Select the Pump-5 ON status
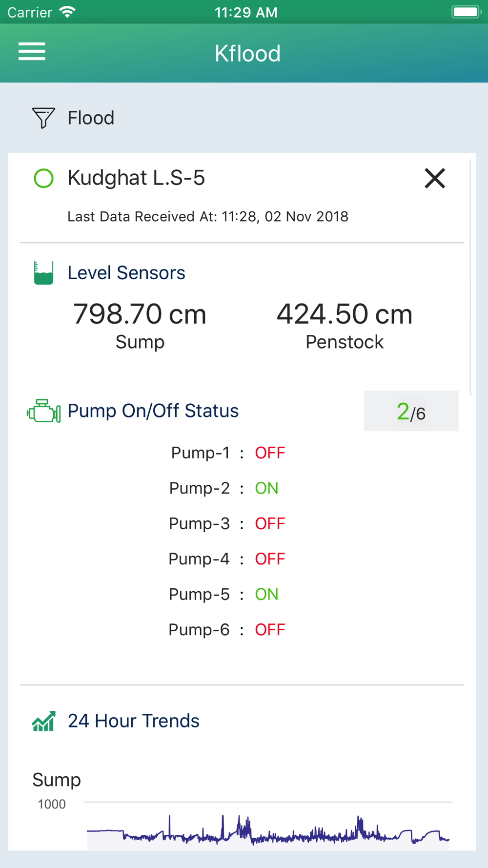 pyautogui.click(x=266, y=594)
